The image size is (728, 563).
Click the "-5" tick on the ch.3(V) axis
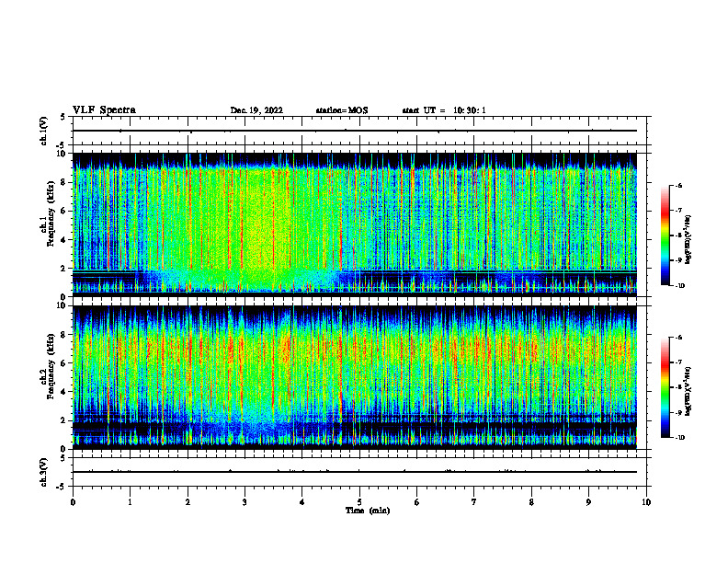coord(62,487)
